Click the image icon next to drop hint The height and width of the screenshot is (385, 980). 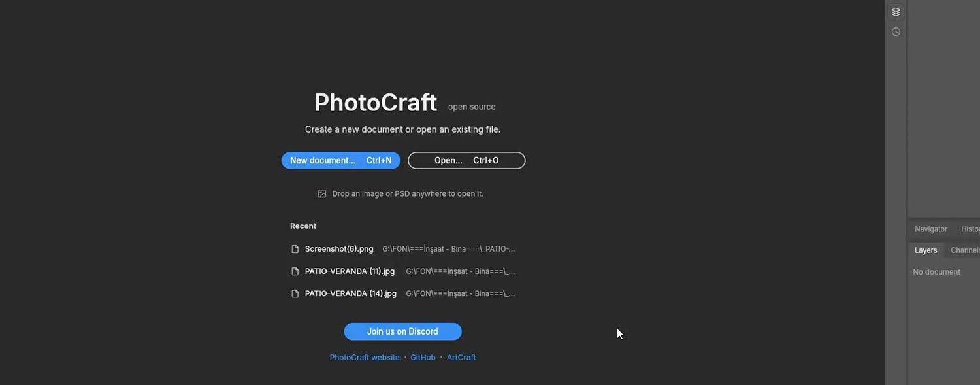(x=322, y=194)
